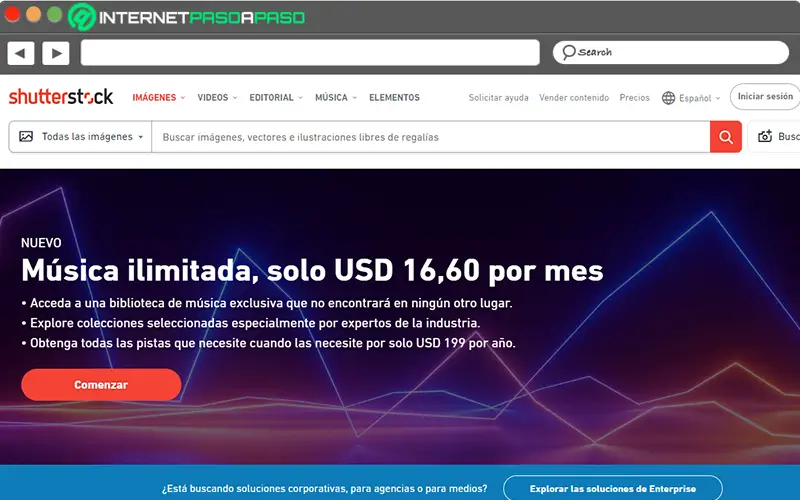Click the browser back arrow button
800x500 pixels.
(20, 53)
